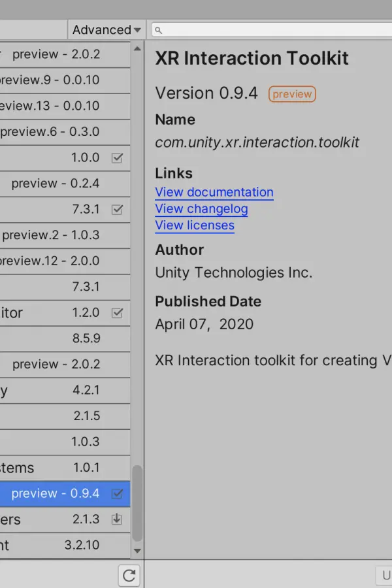Open the View changelog link
This screenshot has height=588, width=392.
201,209
